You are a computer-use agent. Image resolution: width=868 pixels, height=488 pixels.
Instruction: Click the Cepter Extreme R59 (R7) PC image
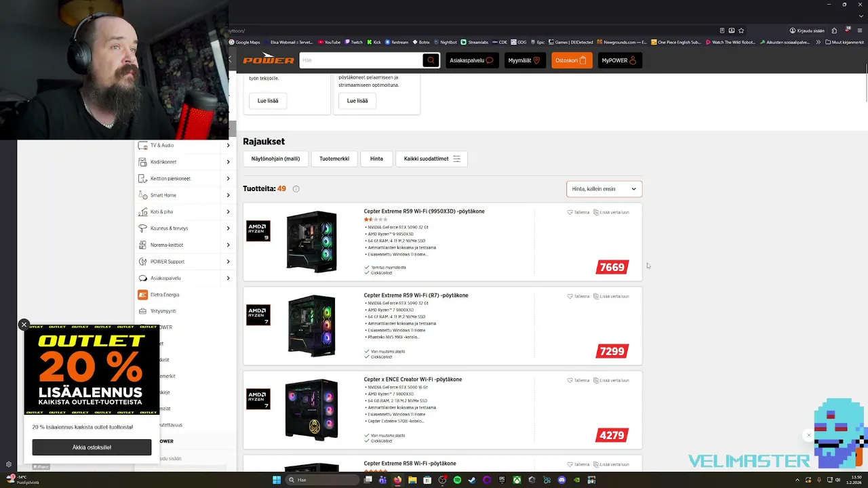coord(311,325)
